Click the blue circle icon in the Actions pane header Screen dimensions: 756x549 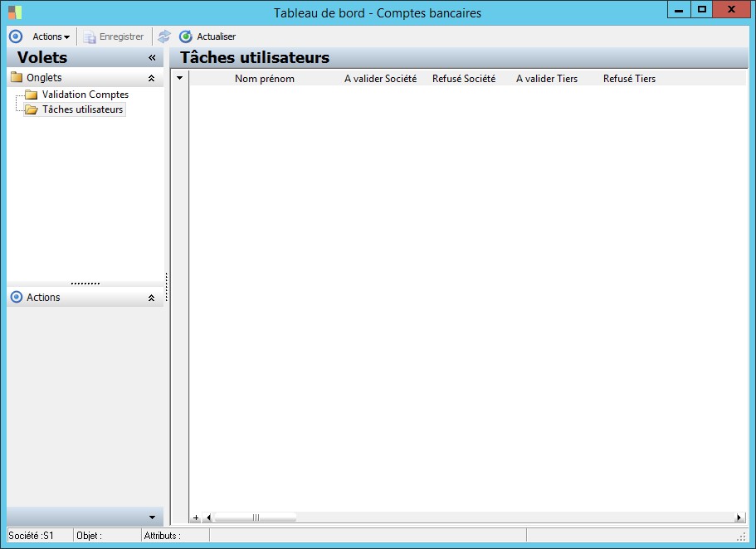[17, 297]
